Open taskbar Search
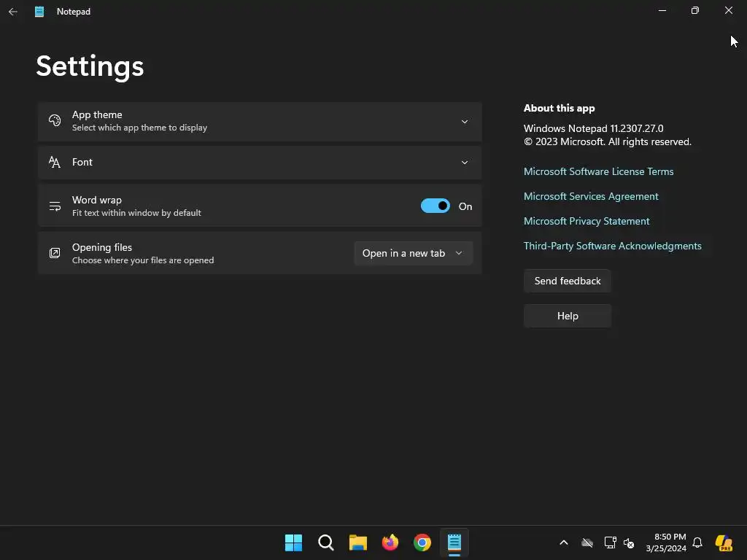The width and height of the screenshot is (747, 560). (x=326, y=542)
